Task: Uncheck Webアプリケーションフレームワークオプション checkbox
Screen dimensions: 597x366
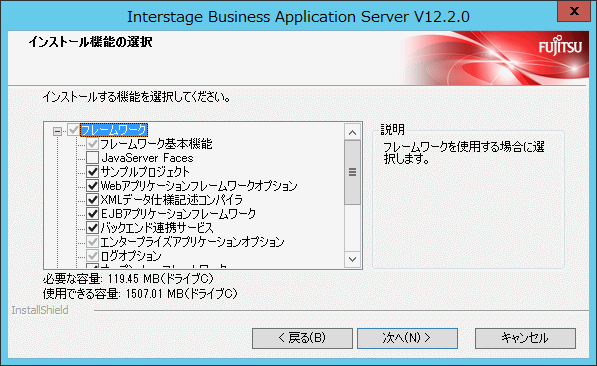Action: pos(92,186)
